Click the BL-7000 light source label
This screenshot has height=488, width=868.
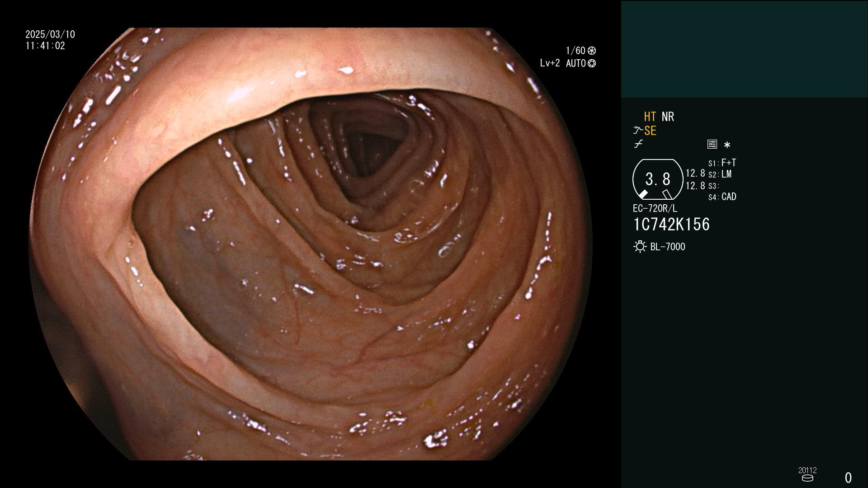click(668, 247)
